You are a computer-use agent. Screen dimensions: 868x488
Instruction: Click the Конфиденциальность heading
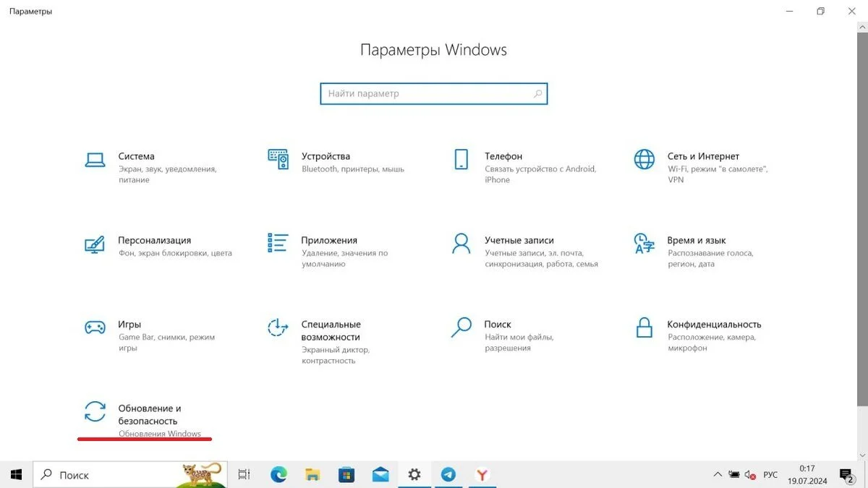click(x=714, y=324)
